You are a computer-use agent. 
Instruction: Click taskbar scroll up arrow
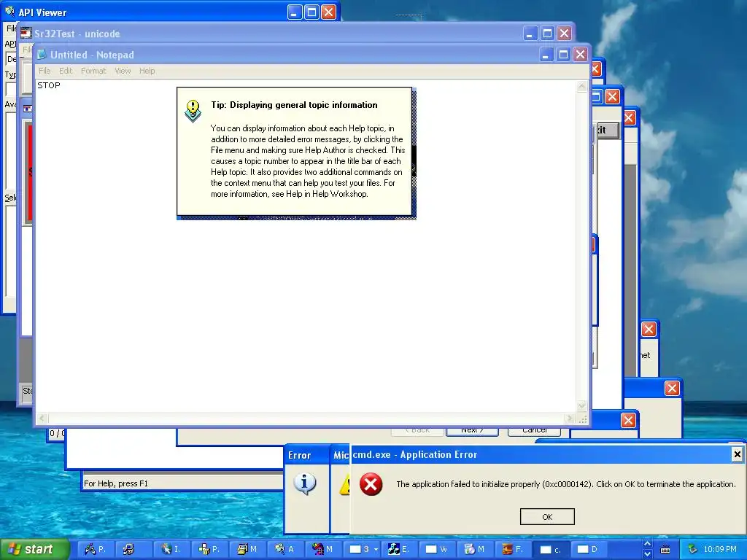[647, 544]
